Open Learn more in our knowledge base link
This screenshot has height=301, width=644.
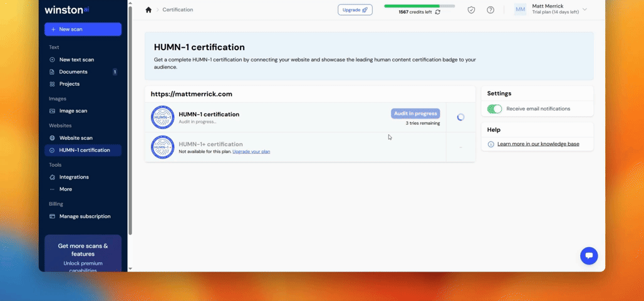[x=539, y=144]
